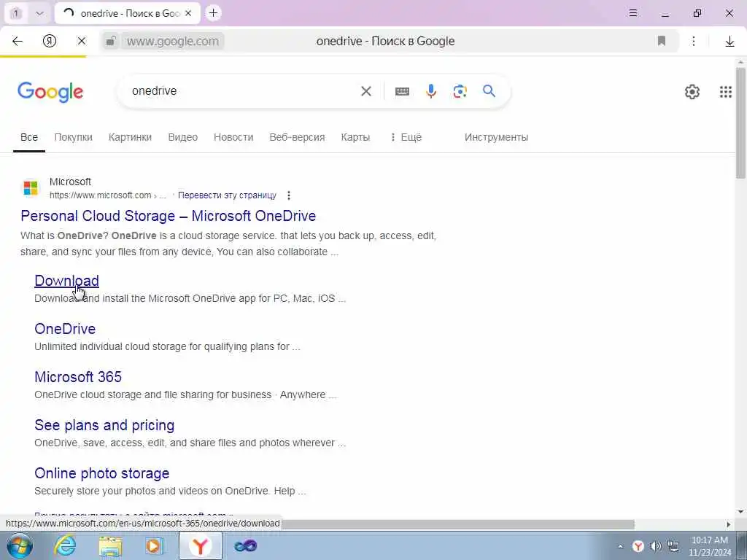Viewport: 747px width, 560px height.
Task: Open Windows Explorer folder in taskbar
Action: pyautogui.click(x=111, y=545)
